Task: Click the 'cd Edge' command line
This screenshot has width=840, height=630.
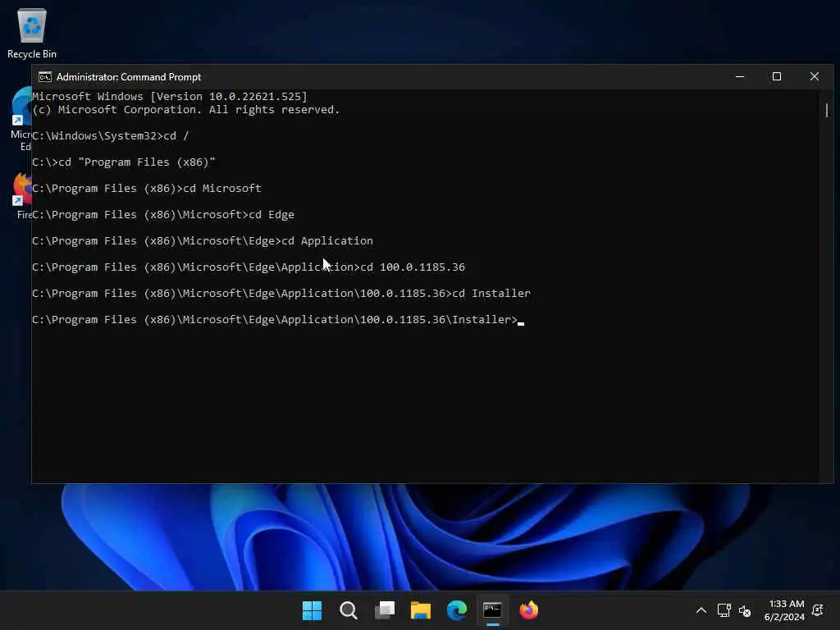Action: (x=163, y=215)
